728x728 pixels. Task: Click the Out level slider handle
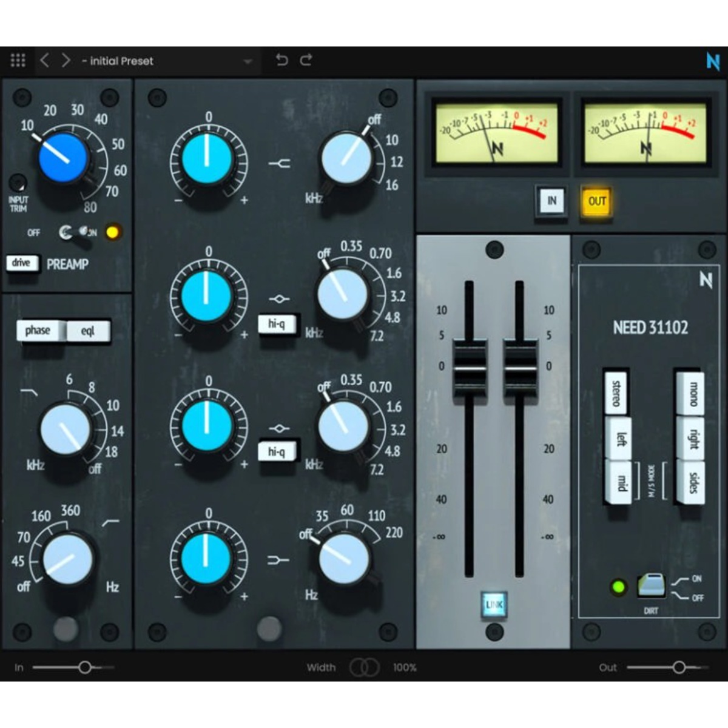point(679,667)
